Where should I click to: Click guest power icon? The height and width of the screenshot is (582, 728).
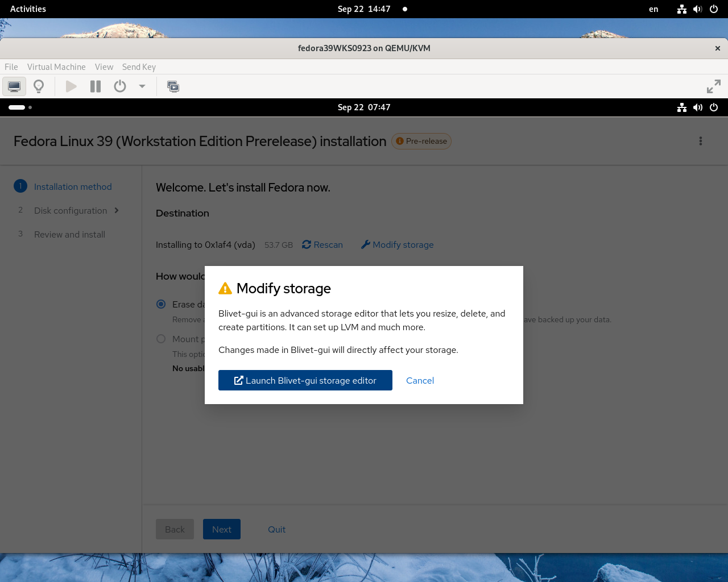click(x=714, y=107)
